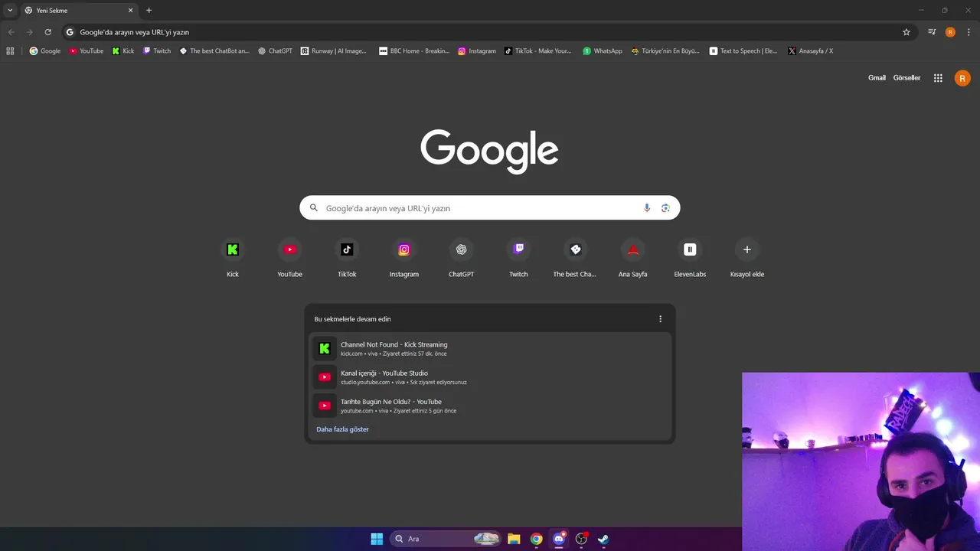Open a new tab with plus button
This screenshot has height=551, width=980.
pos(149,11)
